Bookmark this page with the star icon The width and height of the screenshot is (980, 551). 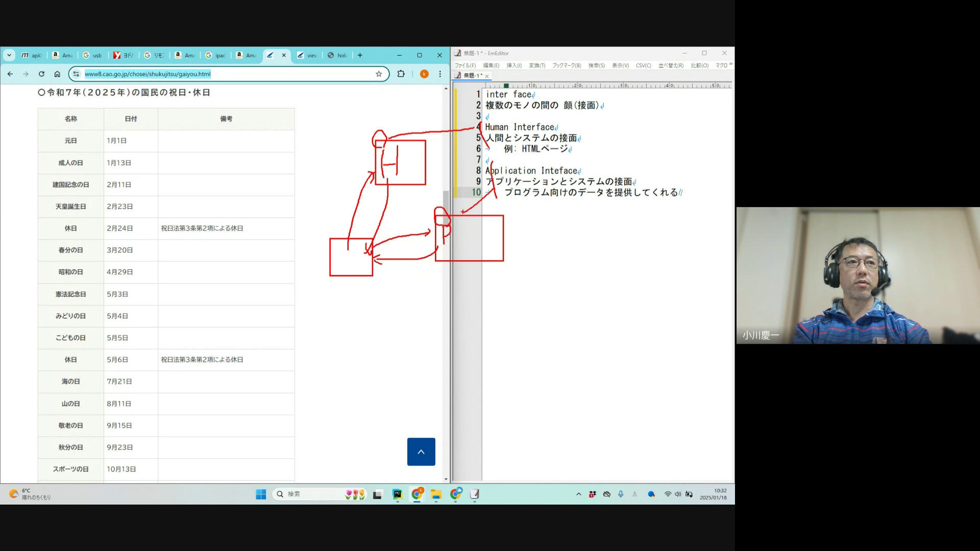click(x=379, y=74)
